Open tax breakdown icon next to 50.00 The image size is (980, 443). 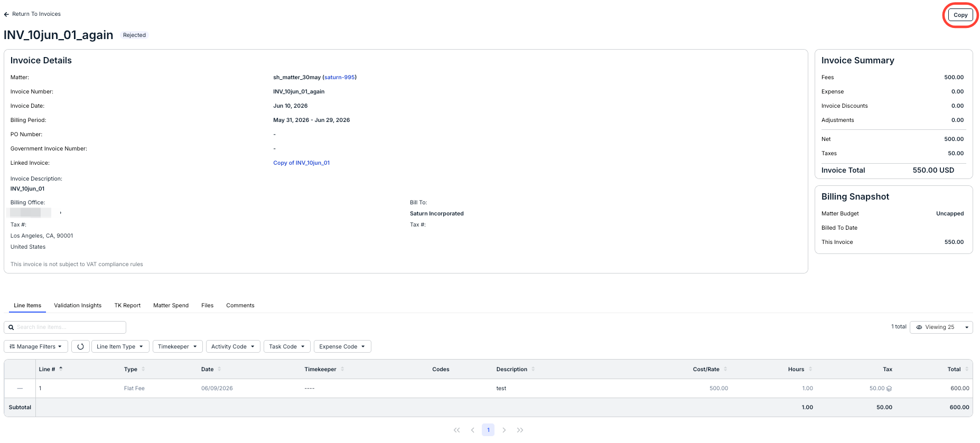coord(889,389)
